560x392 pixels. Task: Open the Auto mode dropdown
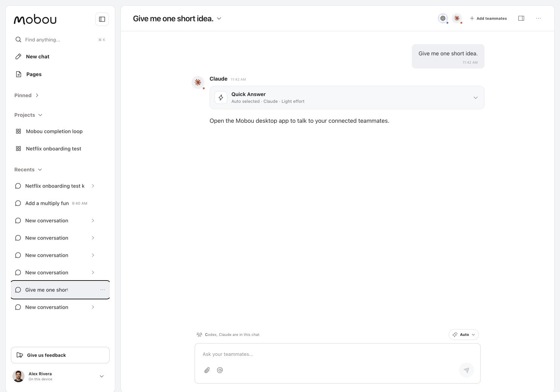click(464, 334)
